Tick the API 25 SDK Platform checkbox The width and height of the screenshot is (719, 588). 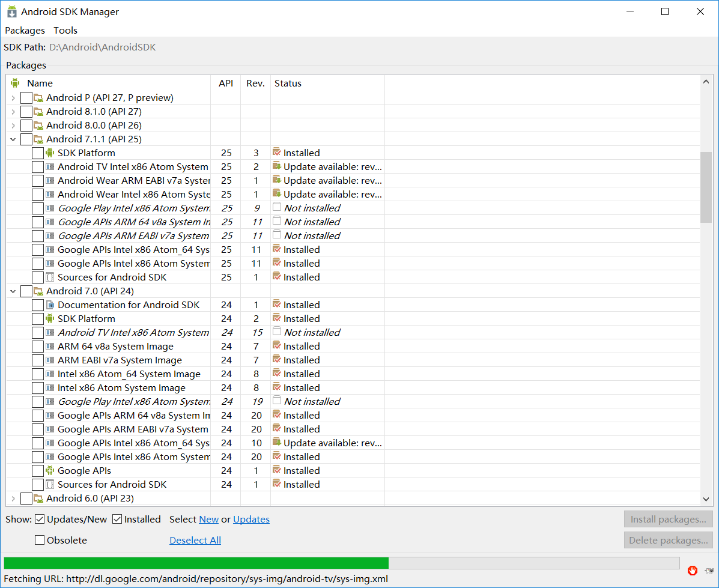(x=38, y=153)
